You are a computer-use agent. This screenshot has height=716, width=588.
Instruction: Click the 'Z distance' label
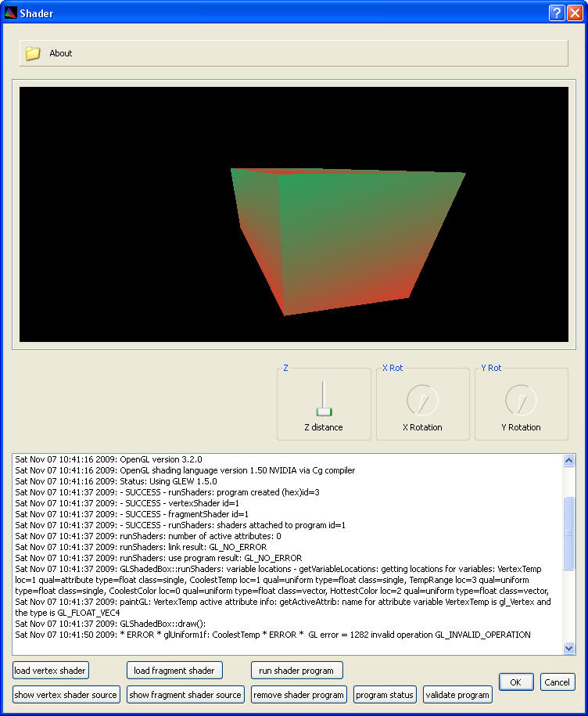pyautogui.click(x=324, y=427)
